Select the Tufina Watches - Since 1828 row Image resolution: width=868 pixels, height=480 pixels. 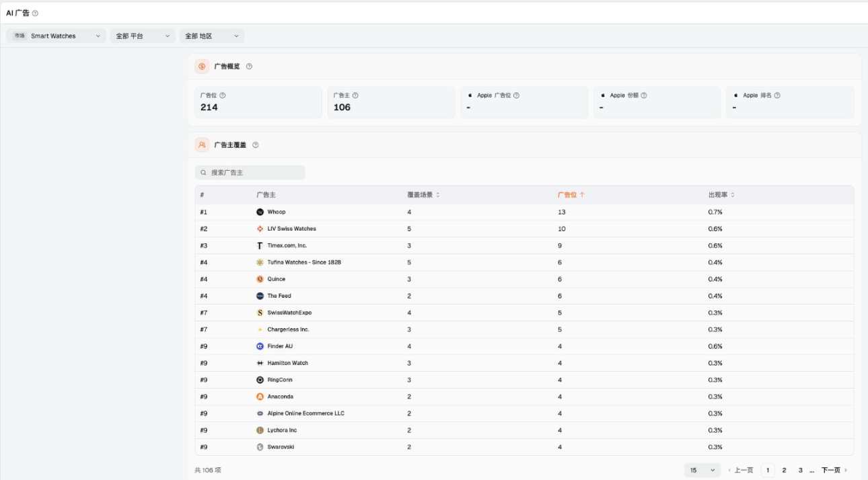tap(524, 262)
